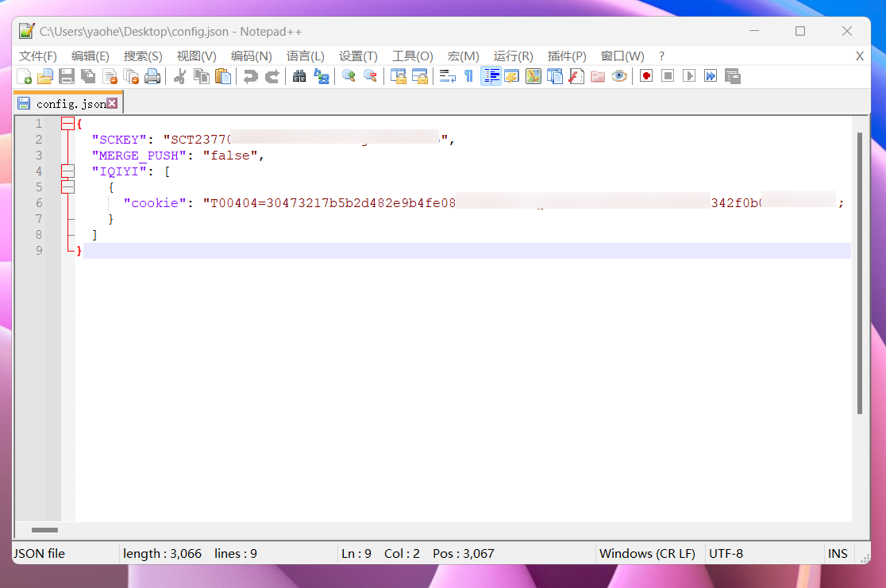Click the Stop recording macro icon

[668, 76]
